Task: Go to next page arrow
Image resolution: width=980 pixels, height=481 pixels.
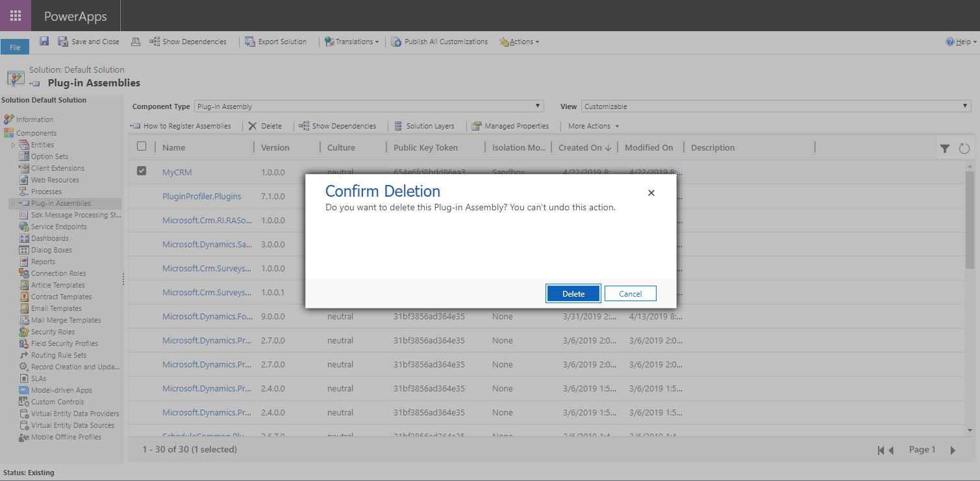Action: coord(953,450)
